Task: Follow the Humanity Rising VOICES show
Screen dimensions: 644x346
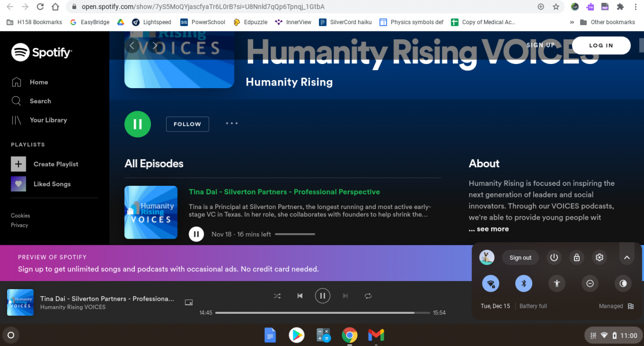Action: click(x=187, y=124)
